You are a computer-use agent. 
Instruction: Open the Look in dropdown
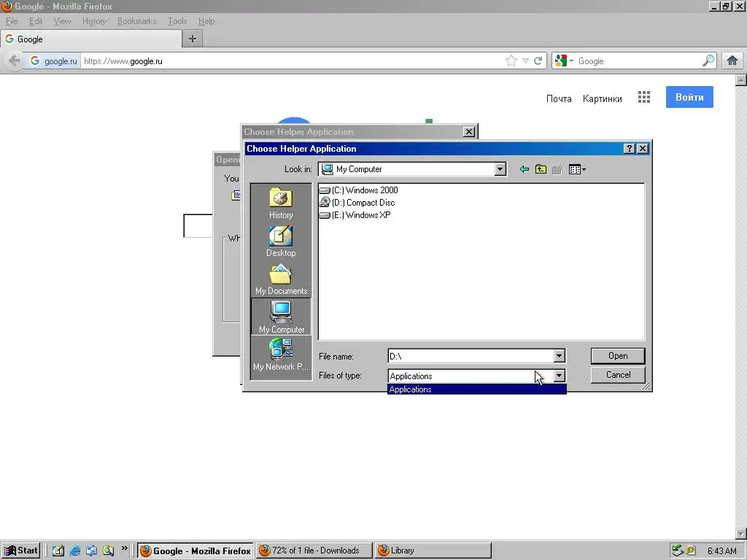click(500, 169)
